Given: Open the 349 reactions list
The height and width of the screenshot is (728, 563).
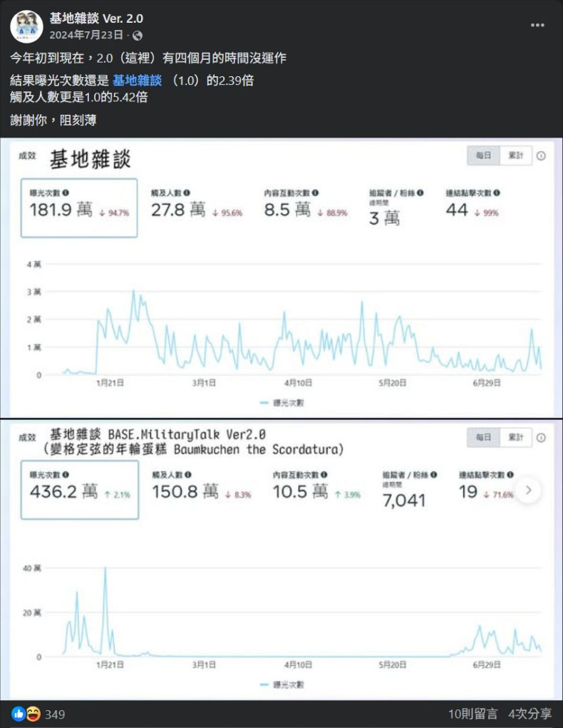Looking at the screenshot, I should 55,713.
